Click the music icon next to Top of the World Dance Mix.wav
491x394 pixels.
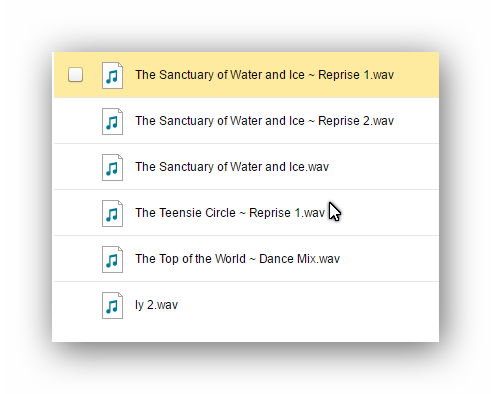(112, 259)
